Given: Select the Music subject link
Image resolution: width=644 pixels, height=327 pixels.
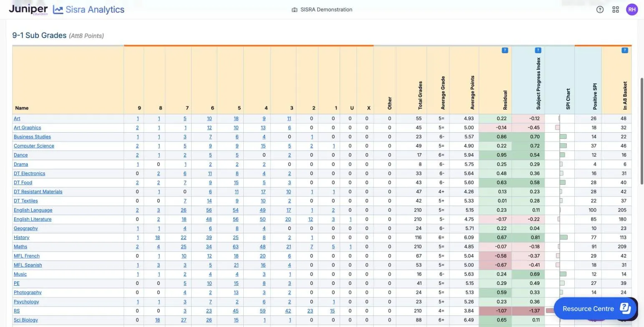Looking at the screenshot, I should tap(20, 274).
